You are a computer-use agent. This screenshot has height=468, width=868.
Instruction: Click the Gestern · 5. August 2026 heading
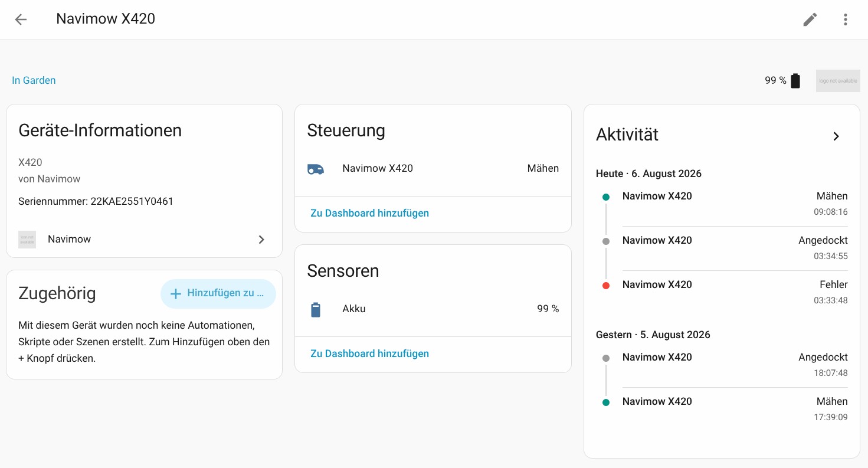(x=653, y=335)
